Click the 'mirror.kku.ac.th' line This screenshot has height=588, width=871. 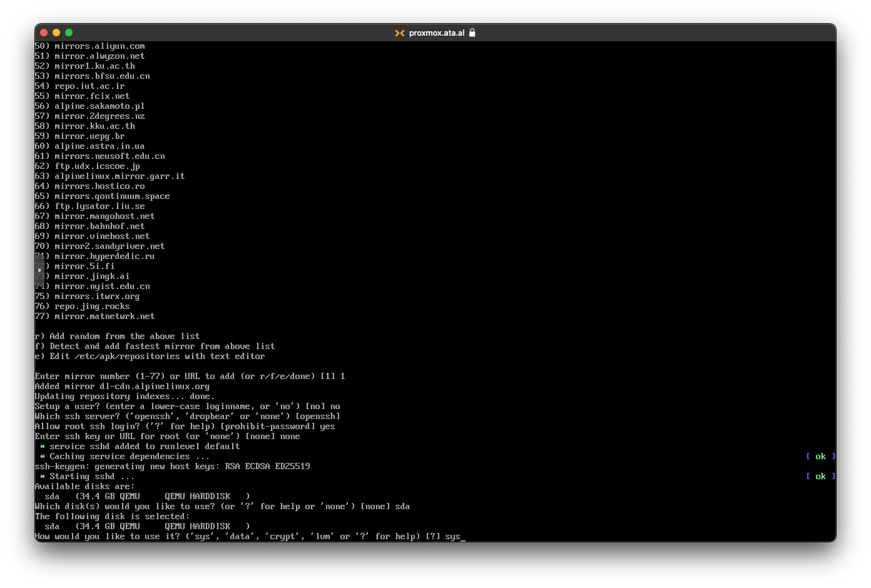pyautogui.click(x=85, y=126)
